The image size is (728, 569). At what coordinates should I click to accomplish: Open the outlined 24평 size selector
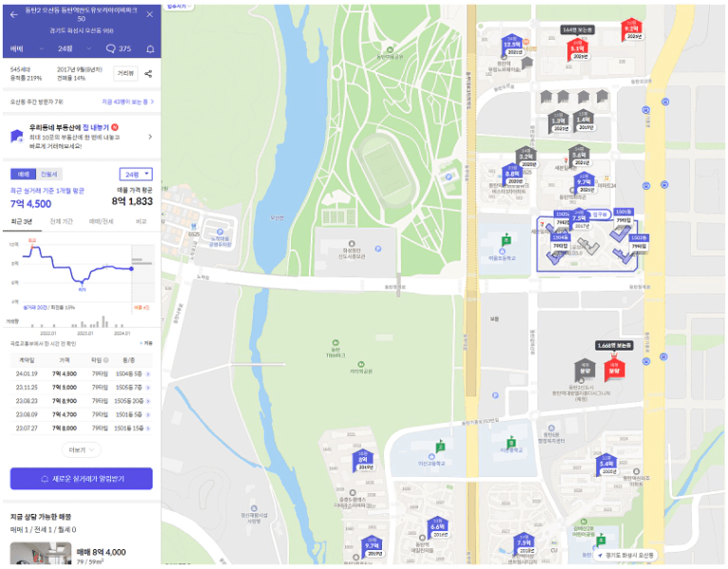(x=136, y=175)
